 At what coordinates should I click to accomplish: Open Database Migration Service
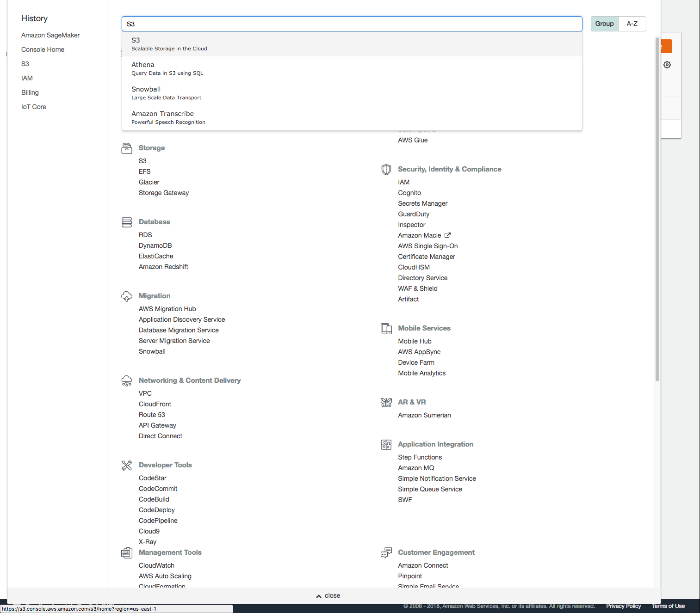click(x=179, y=330)
